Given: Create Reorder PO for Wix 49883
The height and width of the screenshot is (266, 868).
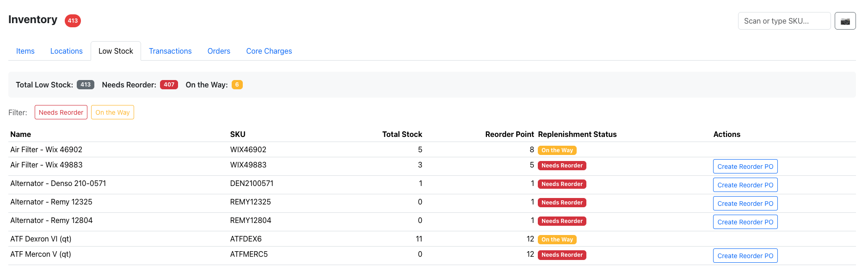Looking at the screenshot, I should [745, 167].
